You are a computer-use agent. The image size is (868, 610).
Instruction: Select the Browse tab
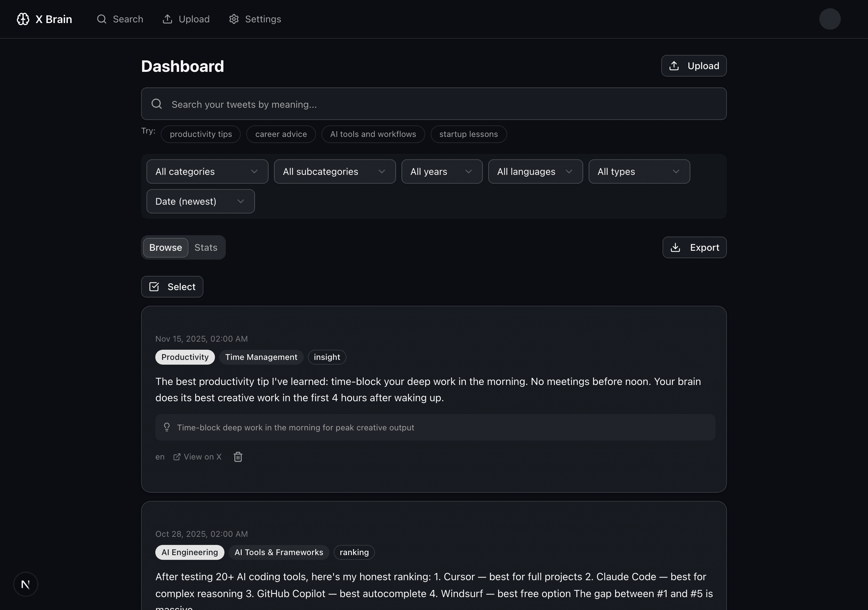click(x=165, y=247)
